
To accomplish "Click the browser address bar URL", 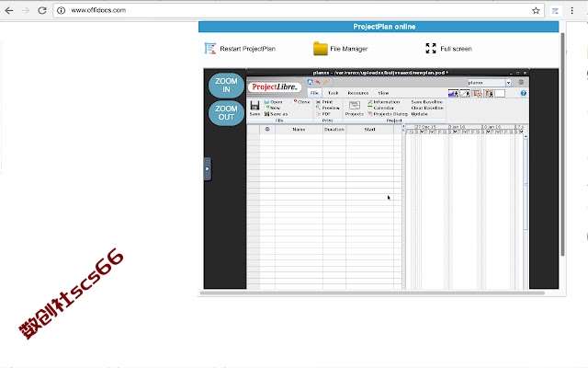I will pos(98,10).
